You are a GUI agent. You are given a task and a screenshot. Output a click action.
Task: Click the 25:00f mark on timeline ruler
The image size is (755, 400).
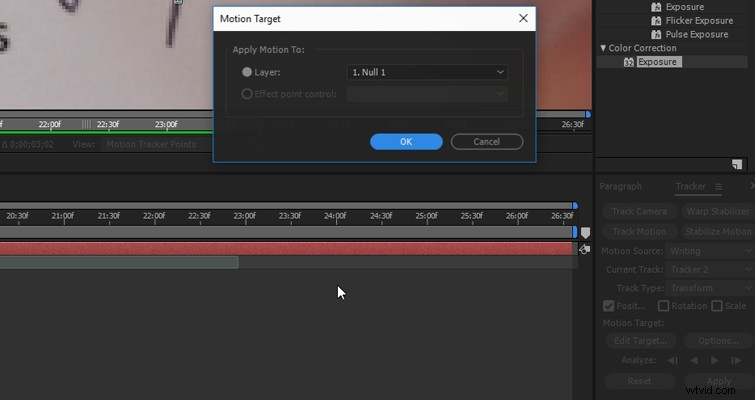[427, 216]
